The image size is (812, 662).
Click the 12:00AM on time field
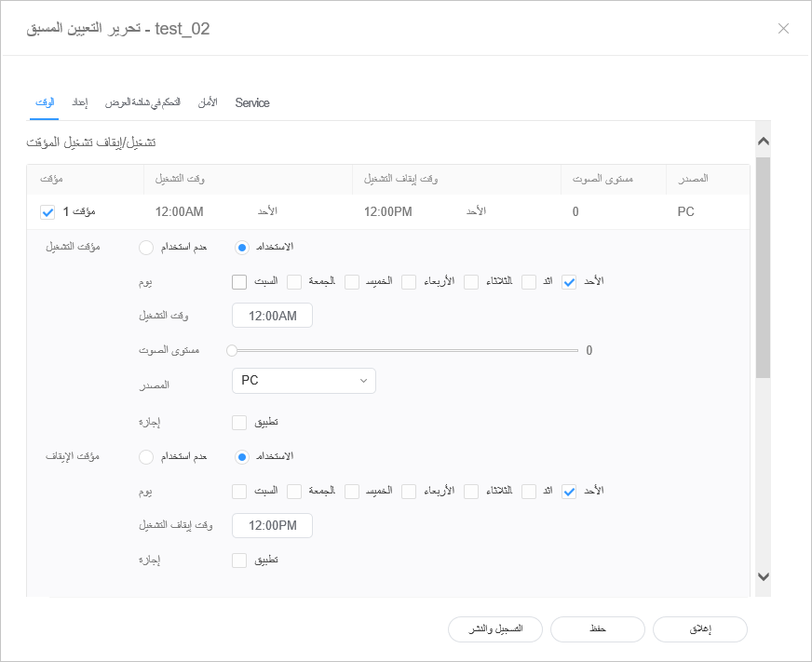point(272,317)
